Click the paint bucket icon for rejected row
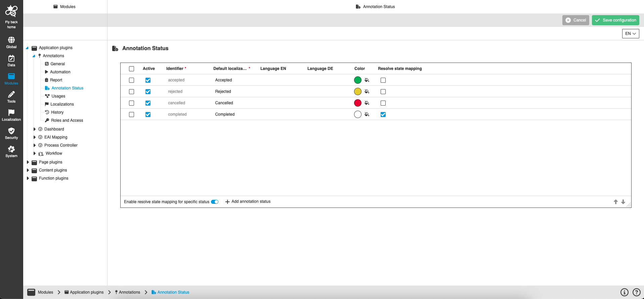The width and height of the screenshot is (644, 299). pos(367,91)
